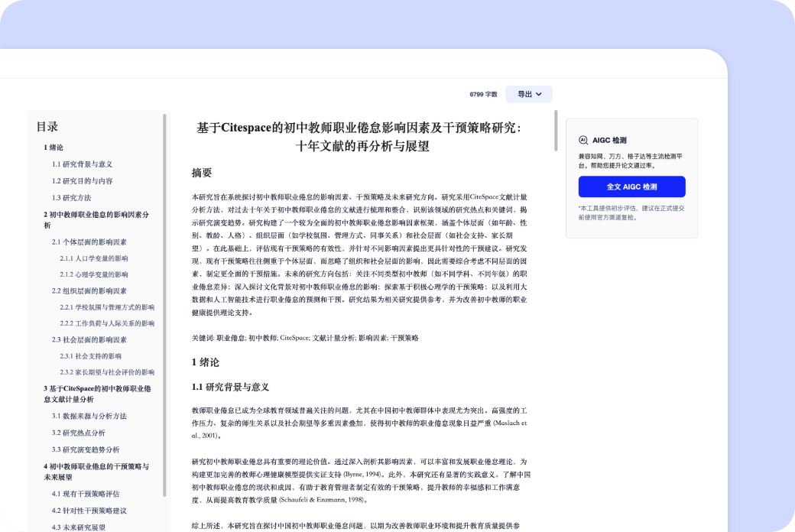Screen dimensions: 795x532
Task: Go to 1.2 研究目的与内容 section
Action: (82, 181)
